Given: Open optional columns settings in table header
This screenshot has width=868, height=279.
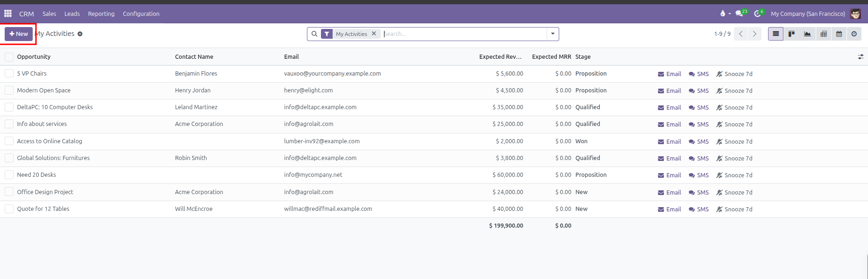Looking at the screenshot, I should pos(861,57).
